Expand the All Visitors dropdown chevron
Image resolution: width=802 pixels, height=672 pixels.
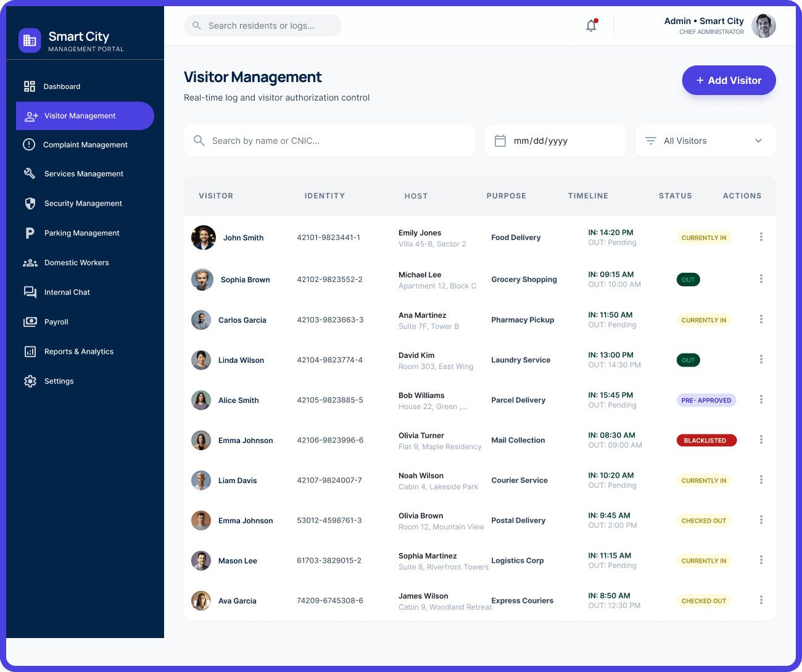pos(758,141)
